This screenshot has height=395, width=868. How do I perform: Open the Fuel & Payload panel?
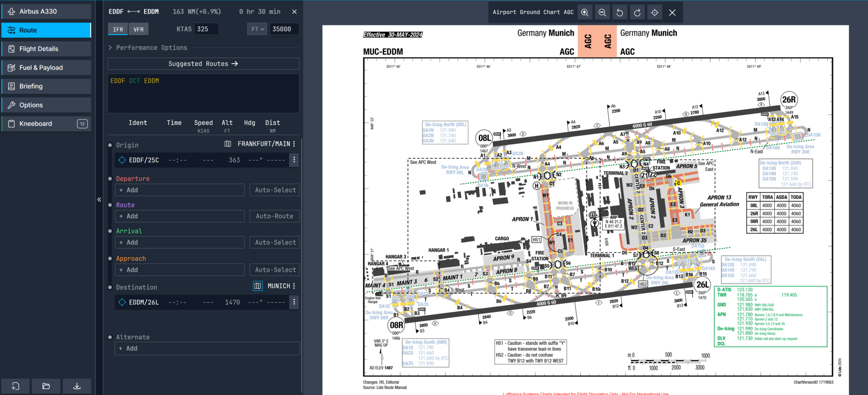pyautogui.click(x=46, y=67)
